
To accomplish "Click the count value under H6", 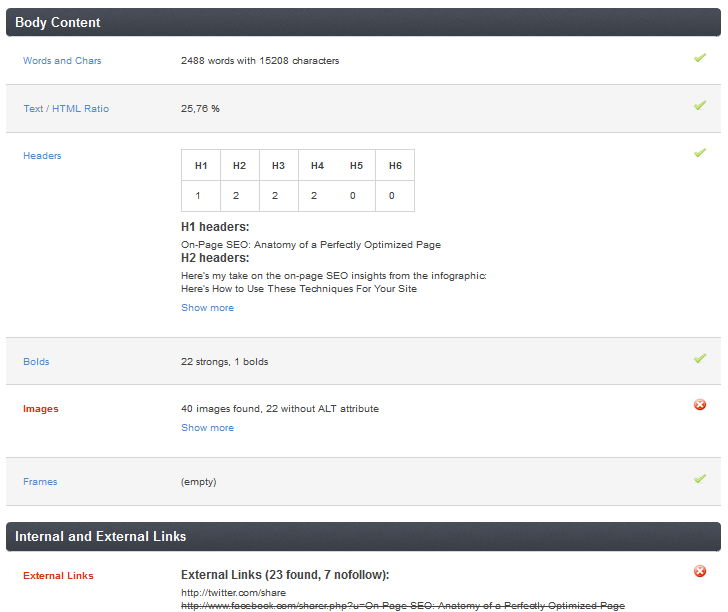I will pyautogui.click(x=392, y=196).
